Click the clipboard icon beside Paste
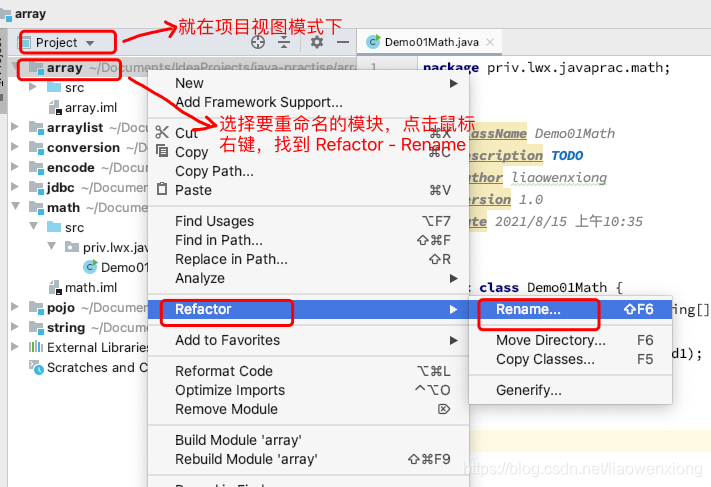 click(162, 189)
